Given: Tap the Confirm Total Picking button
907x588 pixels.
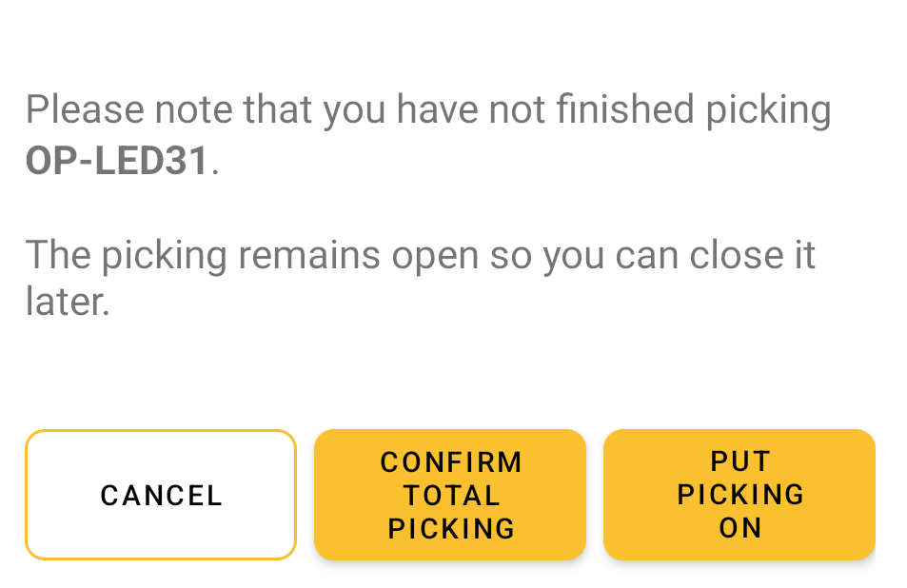Looking at the screenshot, I should 450,495.
